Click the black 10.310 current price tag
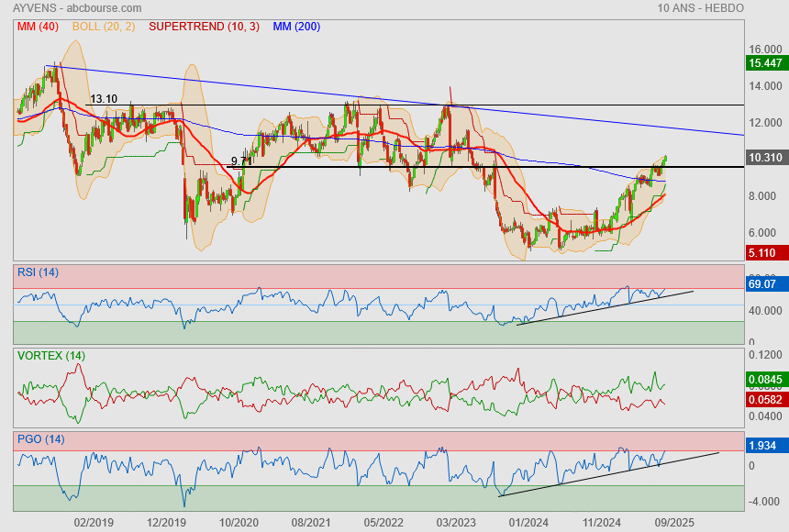 point(765,158)
